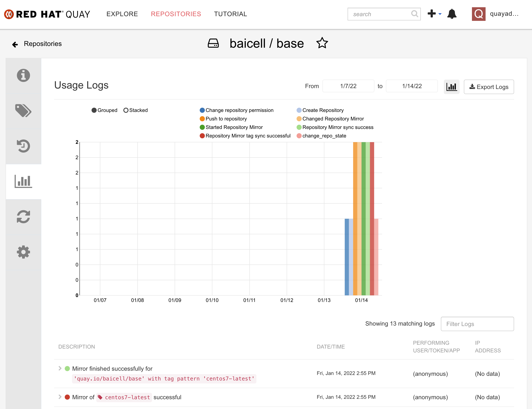The width and height of the screenshot is (532, 409).
Task: Open the Mirroring sync sidebar icon
Action: pos(23,217)
